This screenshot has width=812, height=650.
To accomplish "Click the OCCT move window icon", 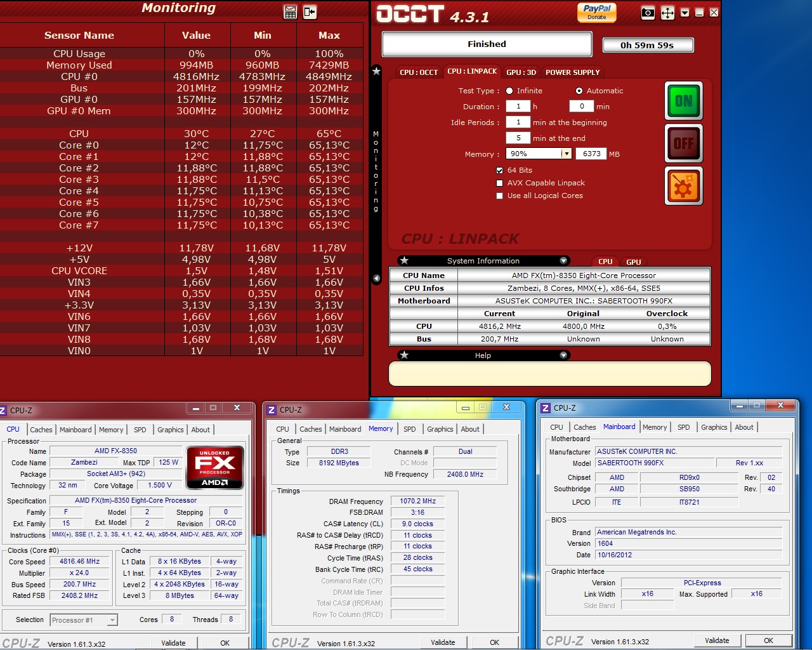I will click(667, 13).
